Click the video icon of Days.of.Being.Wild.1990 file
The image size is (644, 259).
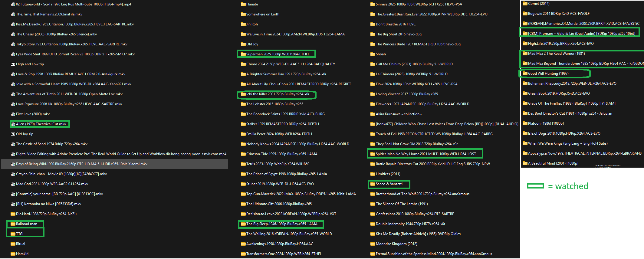tap(13, 164)
